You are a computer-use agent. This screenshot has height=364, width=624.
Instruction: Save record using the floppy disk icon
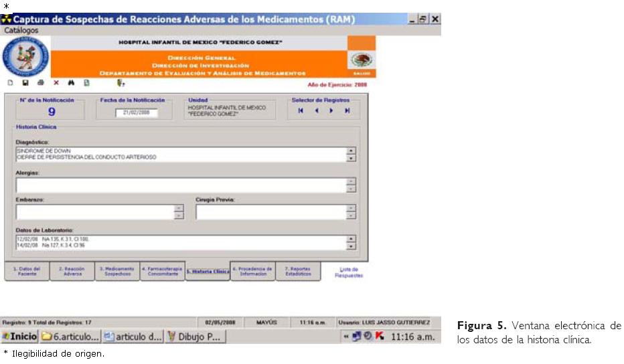tap(25, 83)
